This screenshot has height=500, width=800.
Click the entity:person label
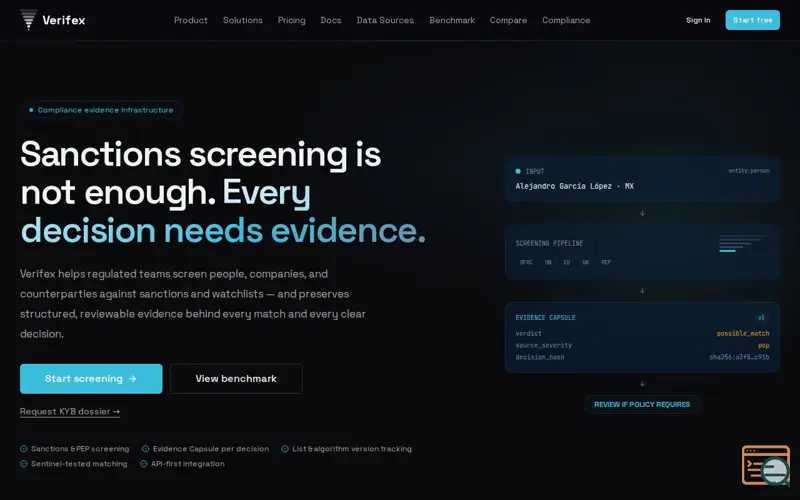pyautogui.click(x=749, y=171)
